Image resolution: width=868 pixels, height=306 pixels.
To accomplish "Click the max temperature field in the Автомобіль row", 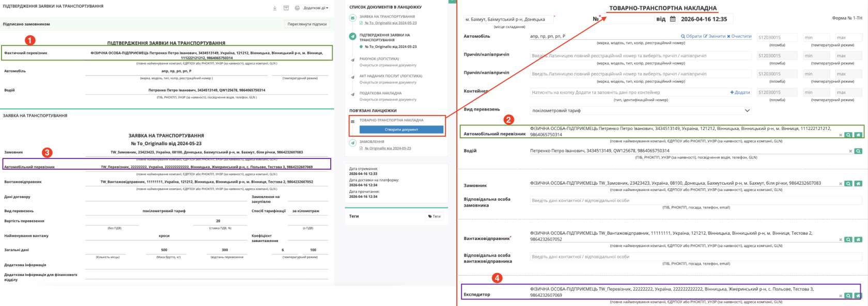I will (848, 37).
